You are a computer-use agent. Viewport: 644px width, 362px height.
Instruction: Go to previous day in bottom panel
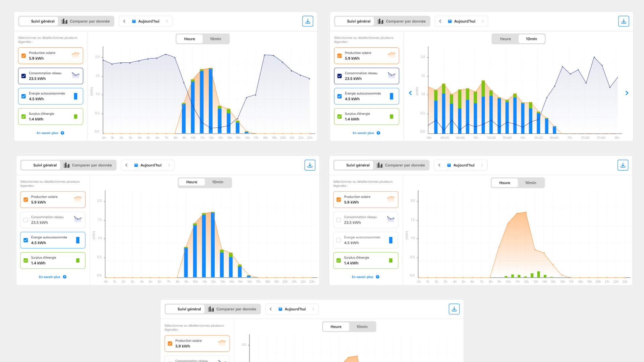[271, 309]
